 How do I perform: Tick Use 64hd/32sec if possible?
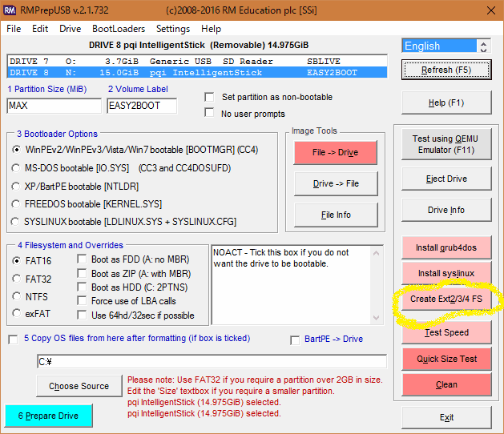point(82,315)
